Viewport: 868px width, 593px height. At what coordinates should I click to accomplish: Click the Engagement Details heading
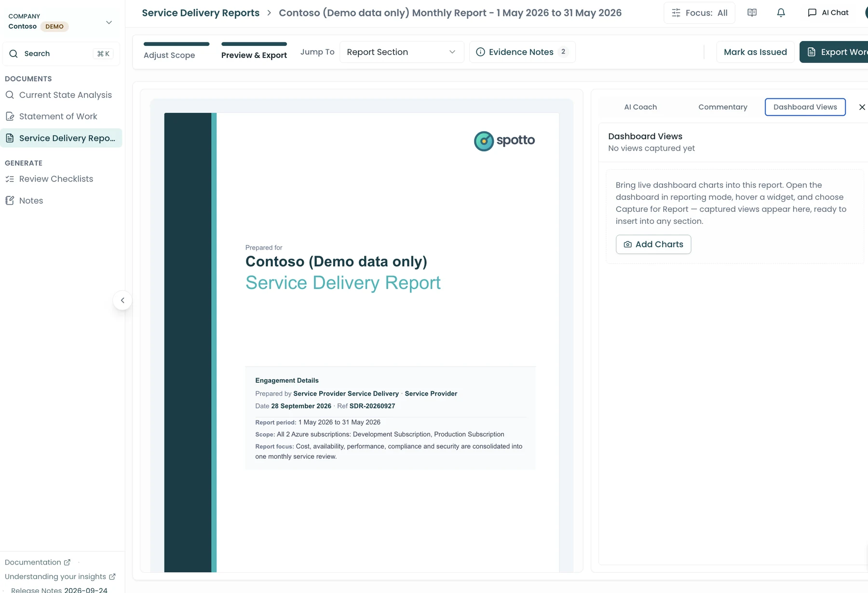[x=287, y=381]
